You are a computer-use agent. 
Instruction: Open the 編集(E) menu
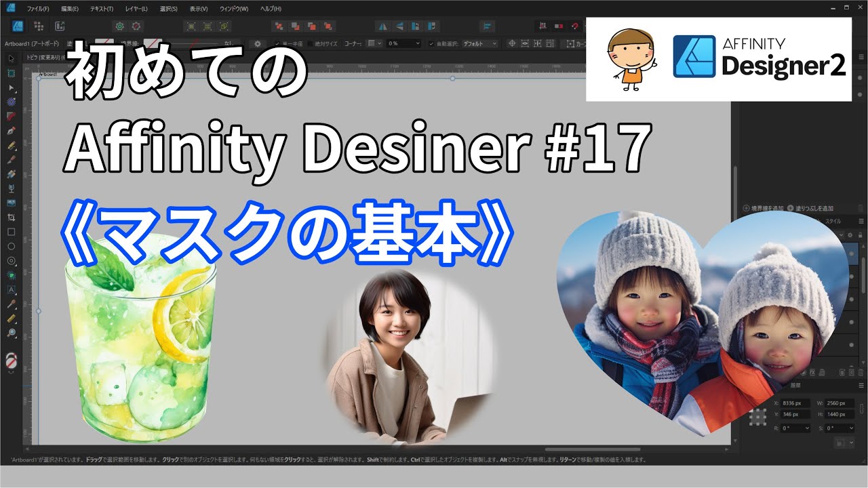coord(69,9)
